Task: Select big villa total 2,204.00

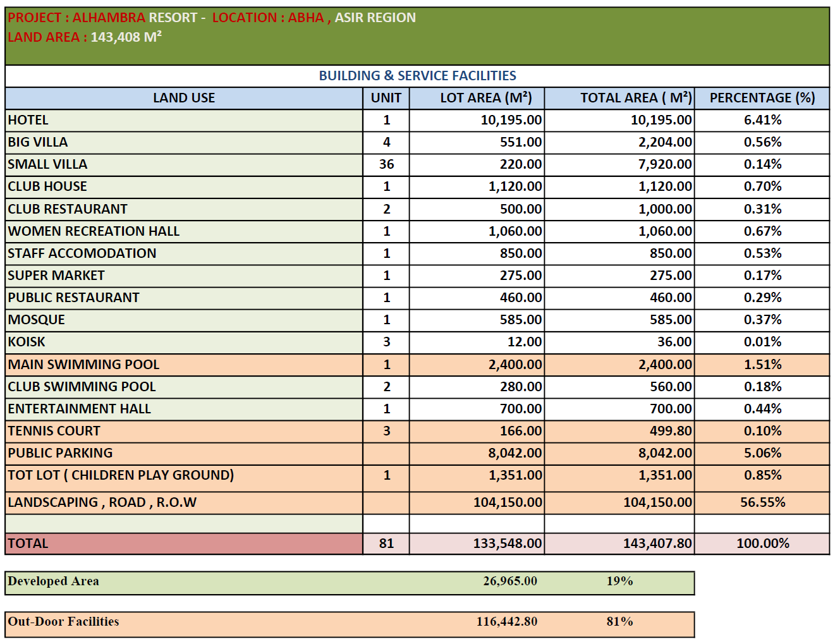Action: tap(665, 142)
